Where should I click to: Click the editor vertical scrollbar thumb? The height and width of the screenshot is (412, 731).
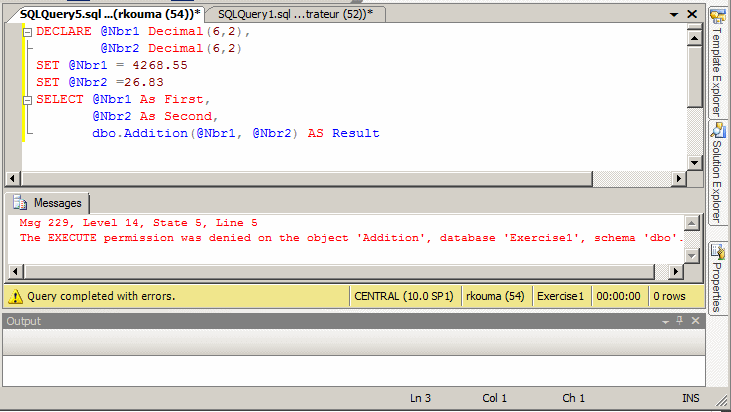click(695, 76)
